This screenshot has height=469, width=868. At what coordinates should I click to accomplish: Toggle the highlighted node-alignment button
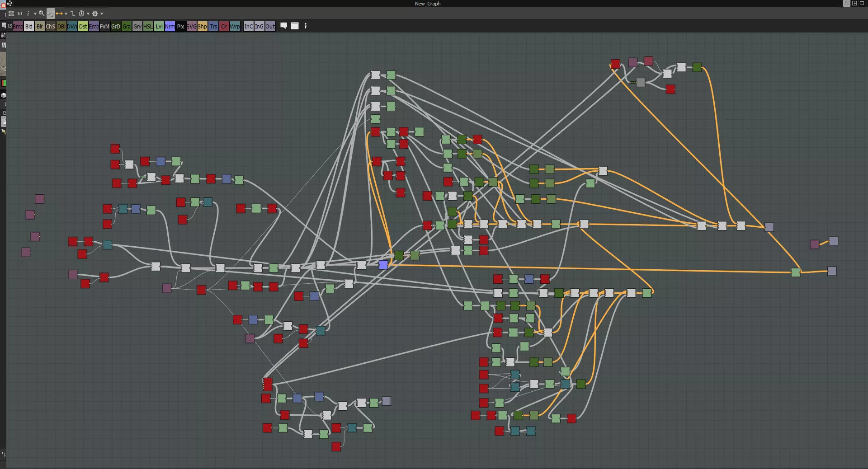[x=51, y=14]
